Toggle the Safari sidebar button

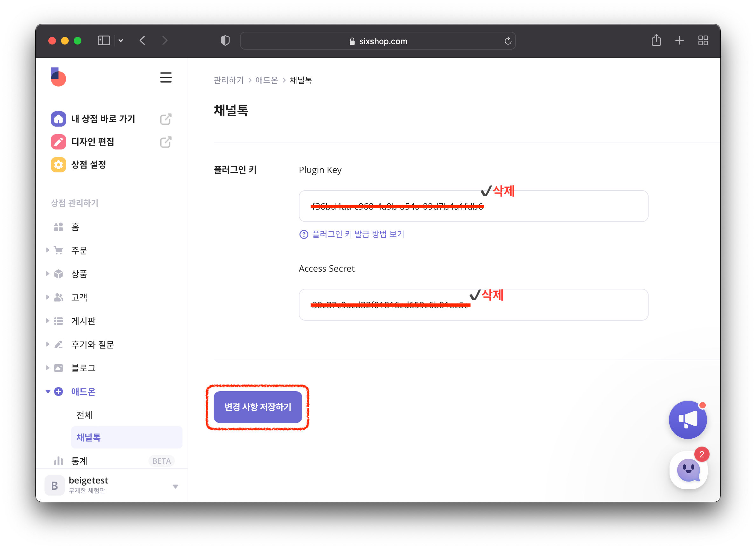pos(104,41)
